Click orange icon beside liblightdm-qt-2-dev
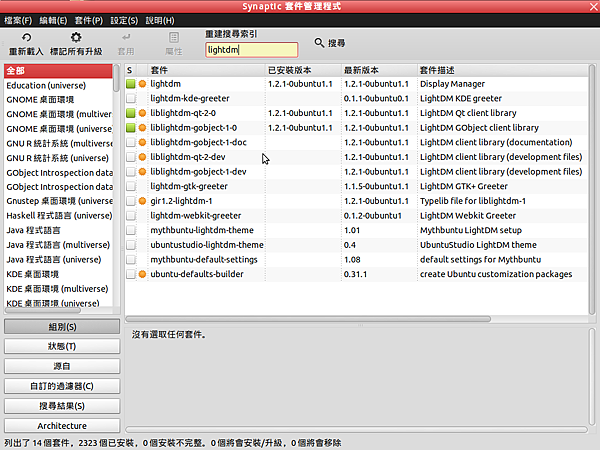The height and width of the screenshot is (450, 600). (142, 157)
